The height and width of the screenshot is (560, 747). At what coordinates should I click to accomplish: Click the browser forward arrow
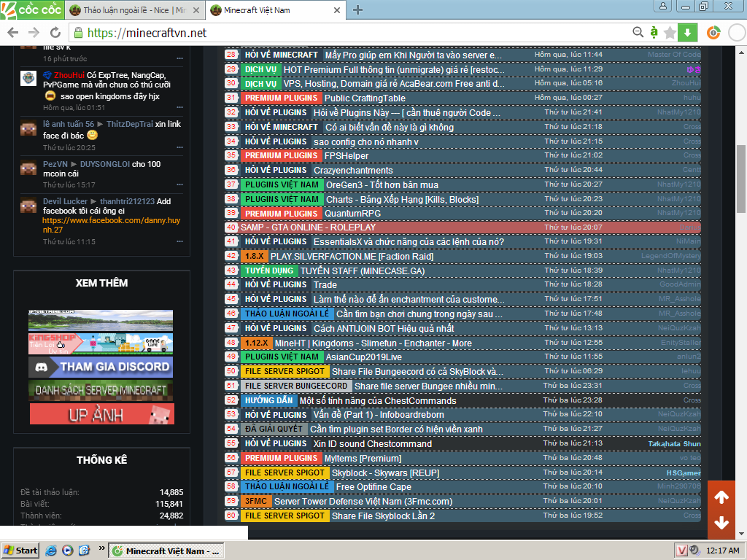[x=34, y=33]
